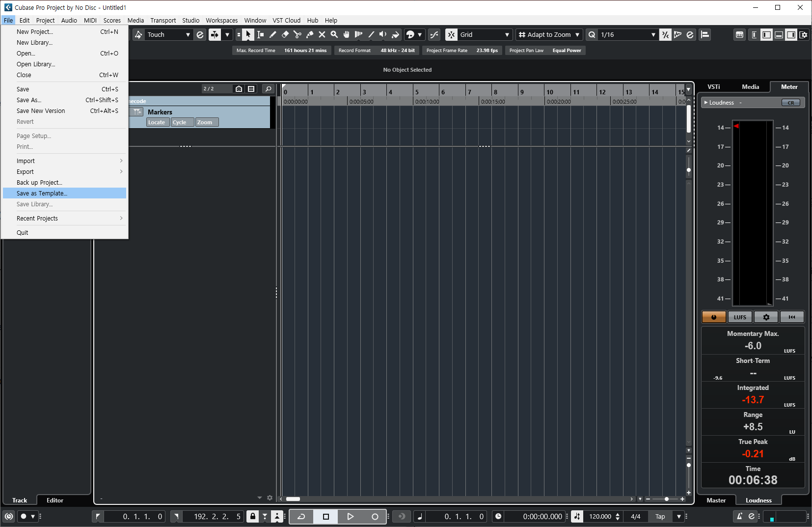Click the left locator flag icon
Viewport: 812px width, 527px height.
(x=98, y=516)
